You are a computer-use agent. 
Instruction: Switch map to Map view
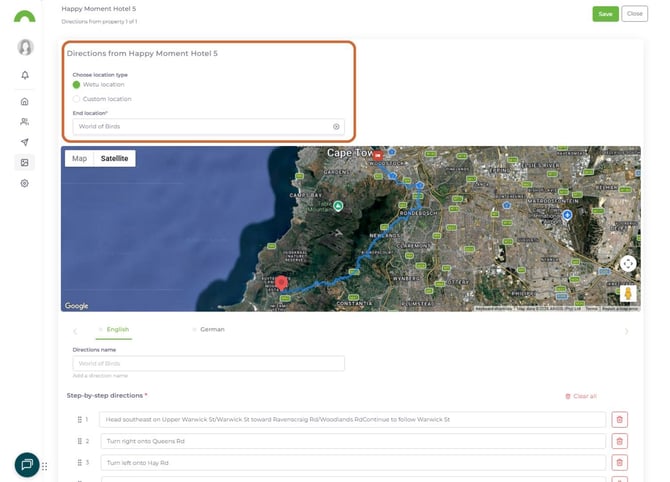[79, 158]
